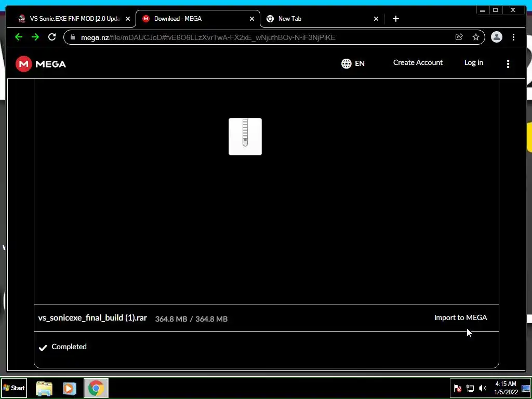The width and height of the screenshot is (532, 399).
Task: Close the New Tab tab
Action: tap(376, 19)
